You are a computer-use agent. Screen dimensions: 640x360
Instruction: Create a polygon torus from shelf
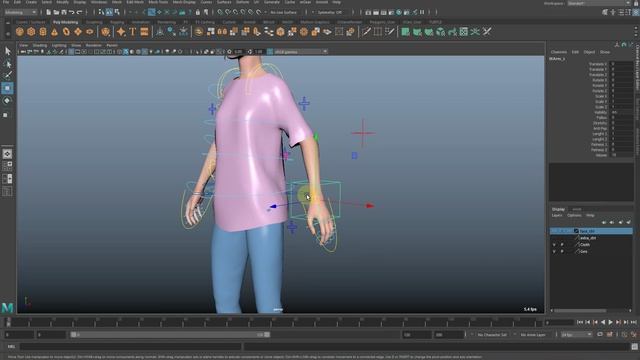66,31
